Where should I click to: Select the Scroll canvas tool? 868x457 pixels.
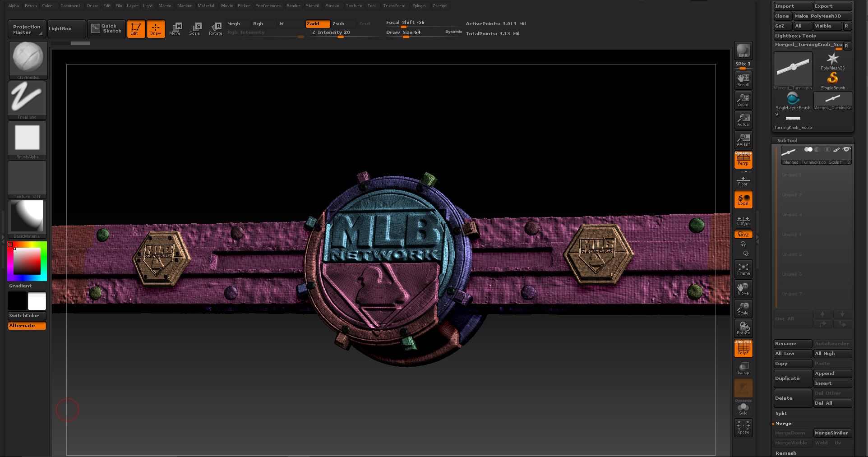(x=743, y=80)
